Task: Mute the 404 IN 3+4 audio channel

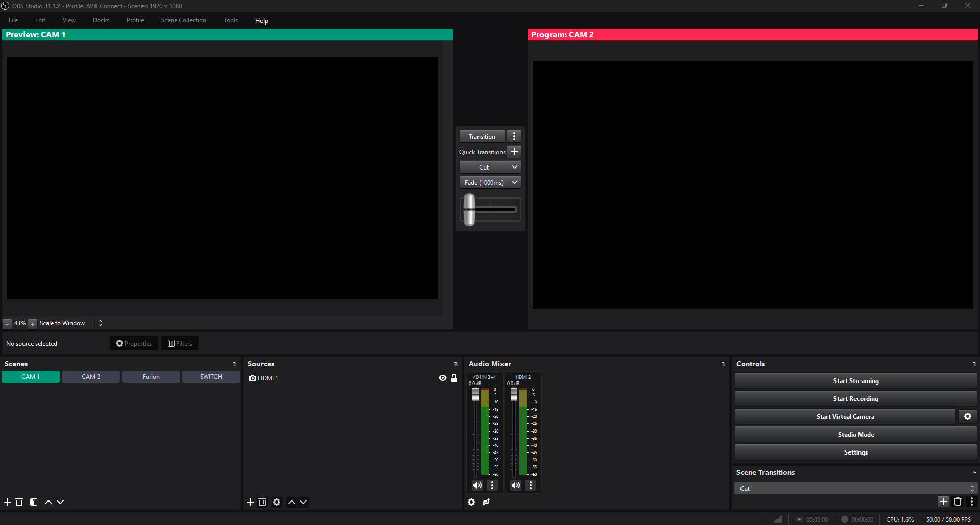Action: [x=477, y=485]
